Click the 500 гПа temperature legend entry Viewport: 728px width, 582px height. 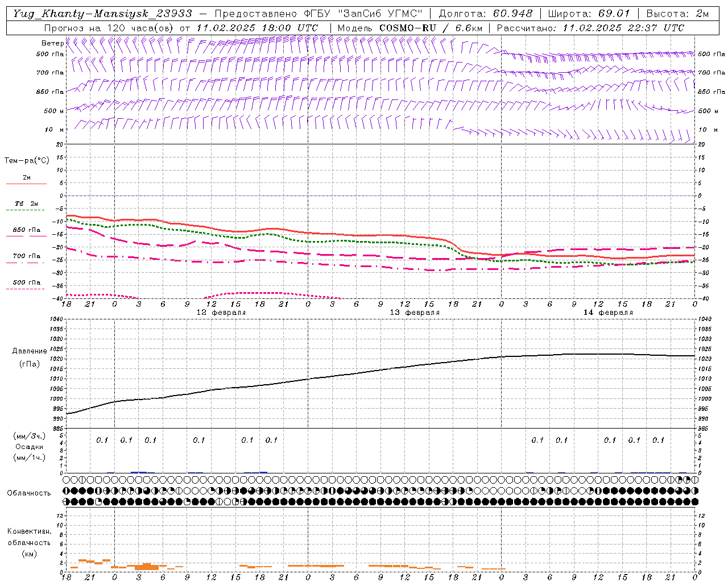click(x=27, y=282)
